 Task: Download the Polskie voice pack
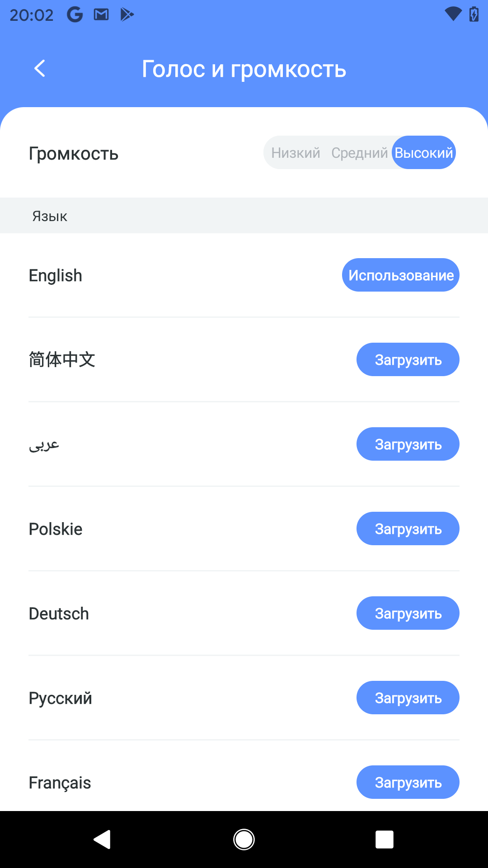click(408, 529)
